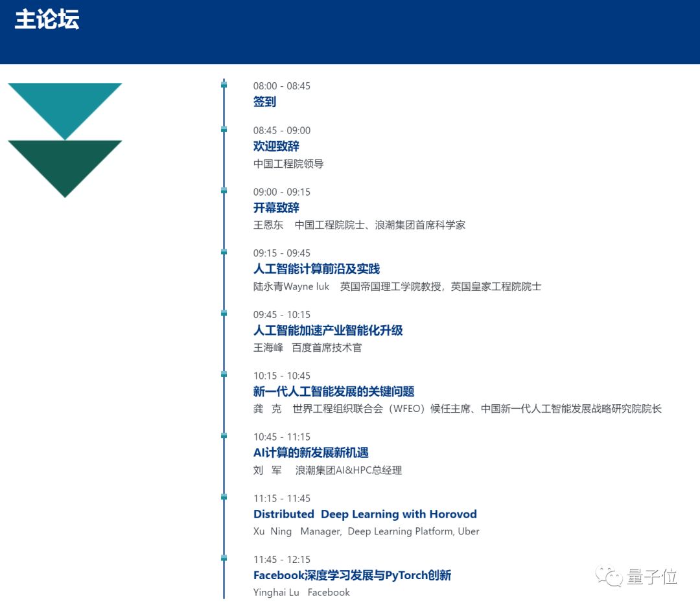This screenshot has width=700, height=607.
Task: Click the timeline marker beside 08:45 - 09:00
Action: pyautogui.click(x=224, y=130)
